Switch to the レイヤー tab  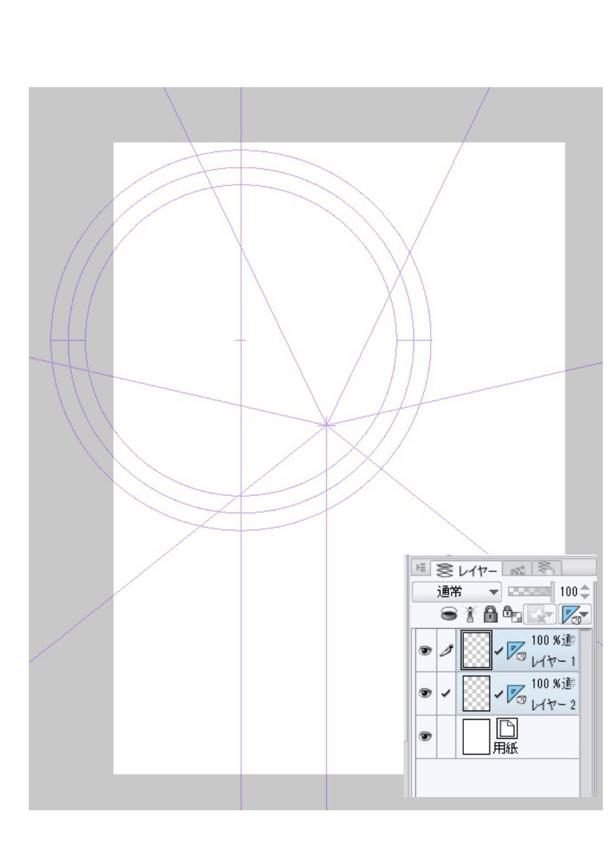pos(467,569)
